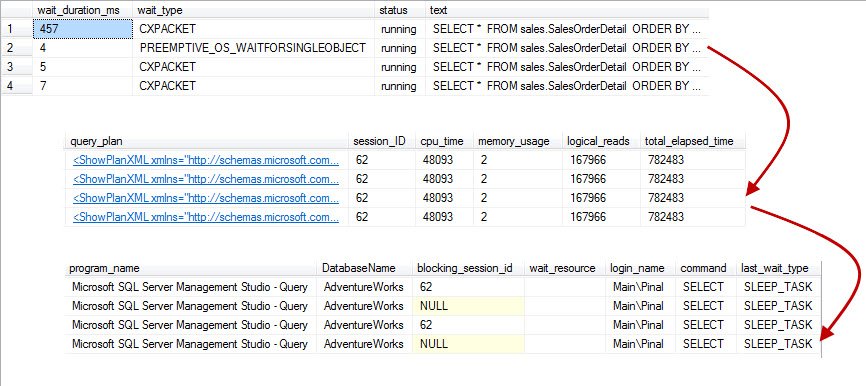
Task: Select first blocking_session_id cell showing 62
Action: pyautogui.click(x=468, y=287)
